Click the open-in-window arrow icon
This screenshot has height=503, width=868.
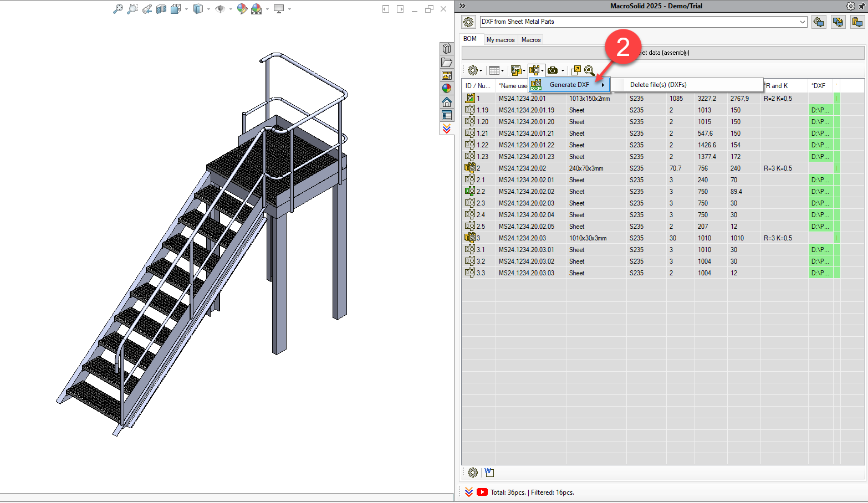click(576, 70)
